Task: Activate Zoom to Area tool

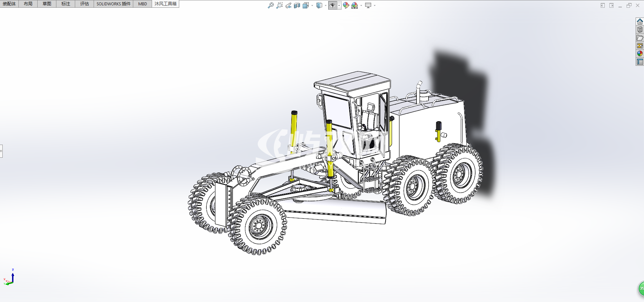Action: point(280,5)
